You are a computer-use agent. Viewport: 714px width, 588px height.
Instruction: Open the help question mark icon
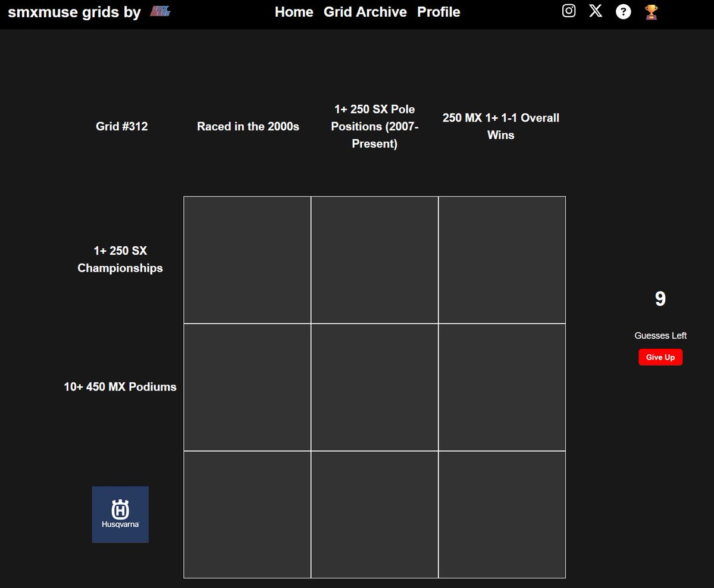pyautogui.click(x=623, y=11)
